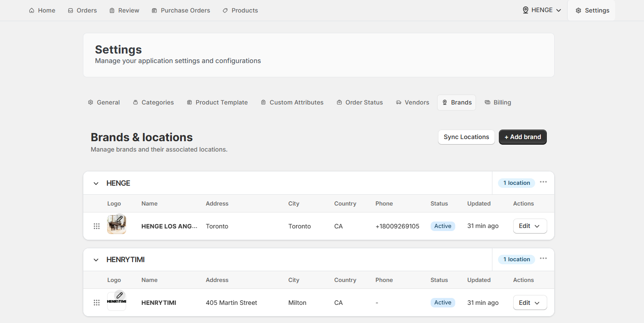Click the Settings button in top bar

click(x=592, y=10)
